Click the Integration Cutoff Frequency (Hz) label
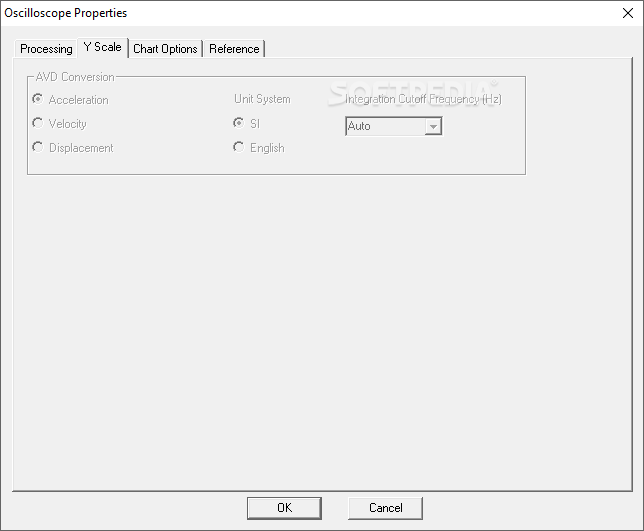This screenshot has height=531, width=644. (x=423, y=99)
